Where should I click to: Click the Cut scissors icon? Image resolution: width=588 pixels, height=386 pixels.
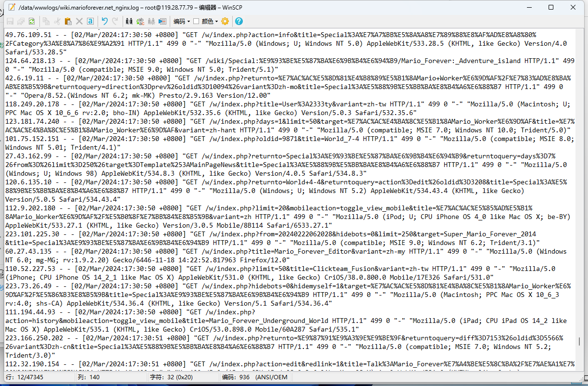(x=57, y=21)
